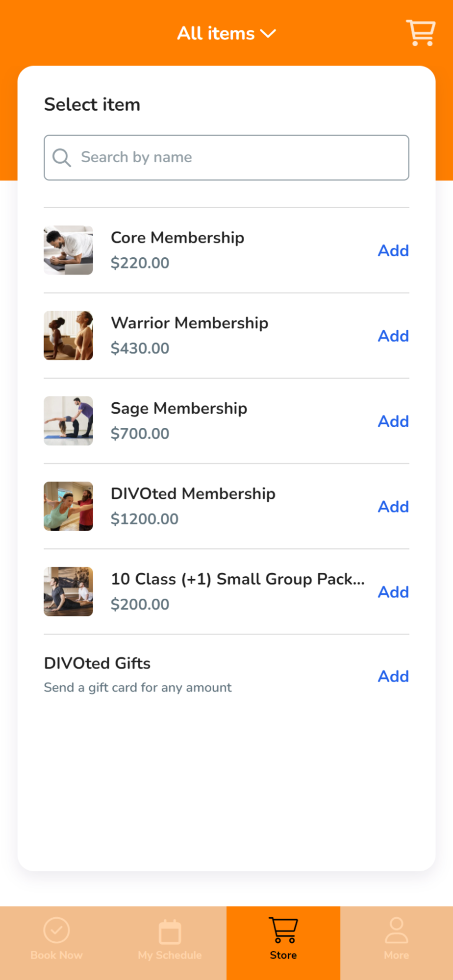Add Sage Membership to cart

393,421
